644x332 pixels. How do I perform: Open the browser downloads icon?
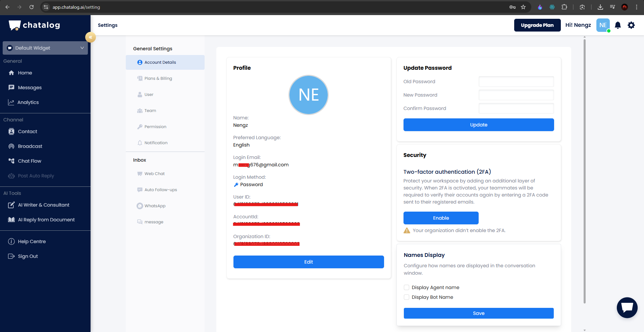pos(600,7)
